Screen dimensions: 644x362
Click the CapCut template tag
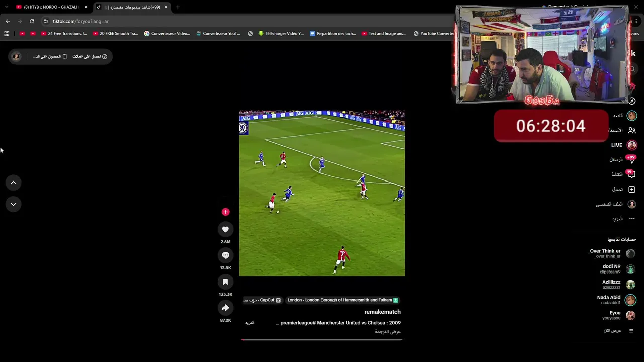tap(262, 300)
